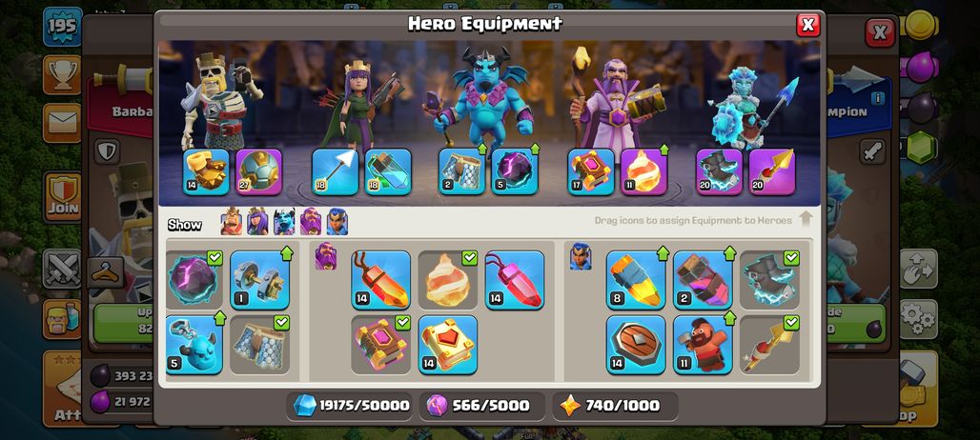Open the Eternal Tome equipment level 17
This screenshot has height=440, width=980.
(591, 171)
